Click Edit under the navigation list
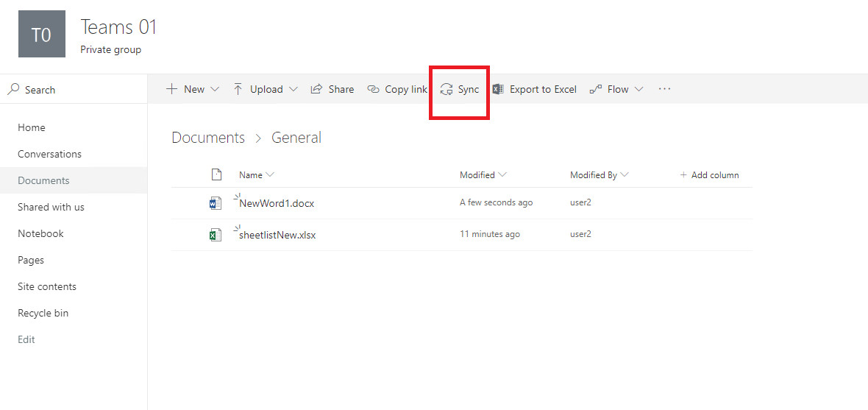The height and width of the screenshot is (410, 868). (26, 339)
